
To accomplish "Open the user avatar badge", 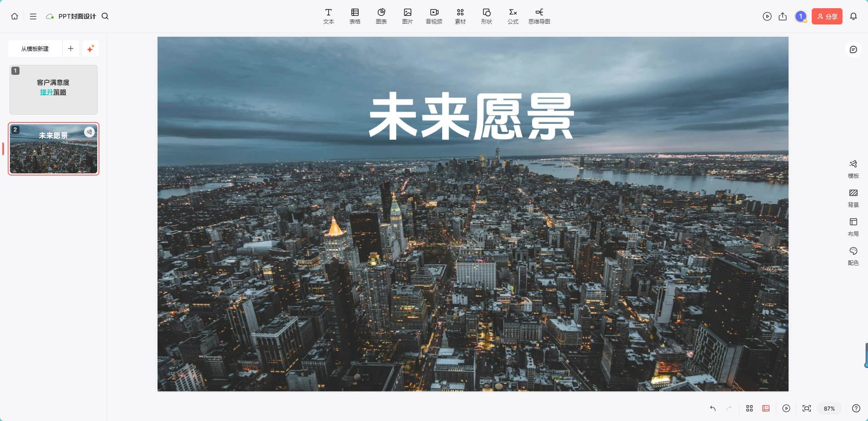I will pos(801,16).
